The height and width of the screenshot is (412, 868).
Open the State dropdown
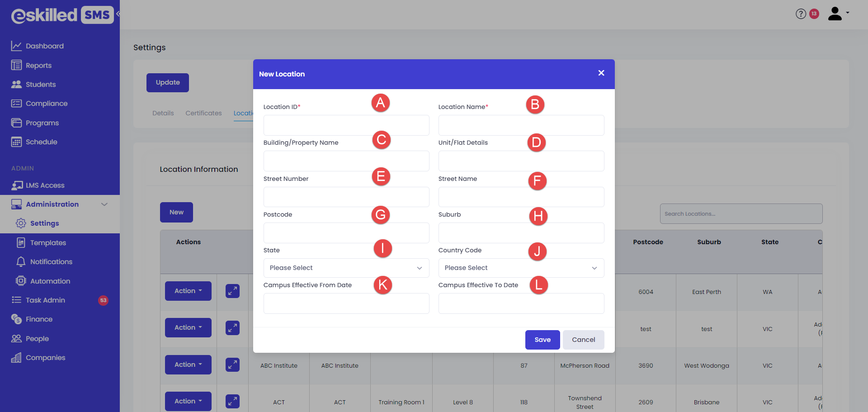coord(346,268)
